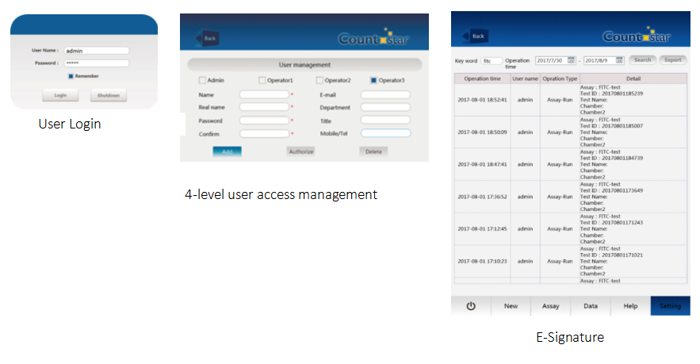Click the Detail column header
Screen dimensions: 700x364
(633, 79)
